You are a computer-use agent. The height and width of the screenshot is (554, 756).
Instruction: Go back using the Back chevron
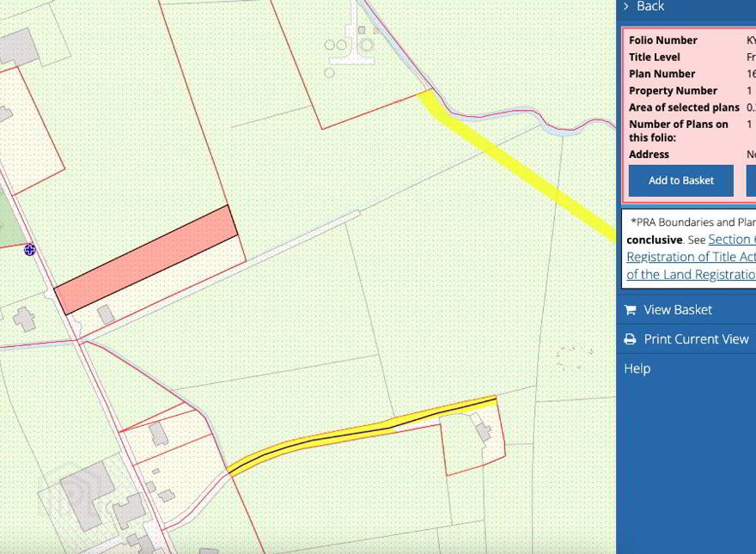[x=626, y=6]
